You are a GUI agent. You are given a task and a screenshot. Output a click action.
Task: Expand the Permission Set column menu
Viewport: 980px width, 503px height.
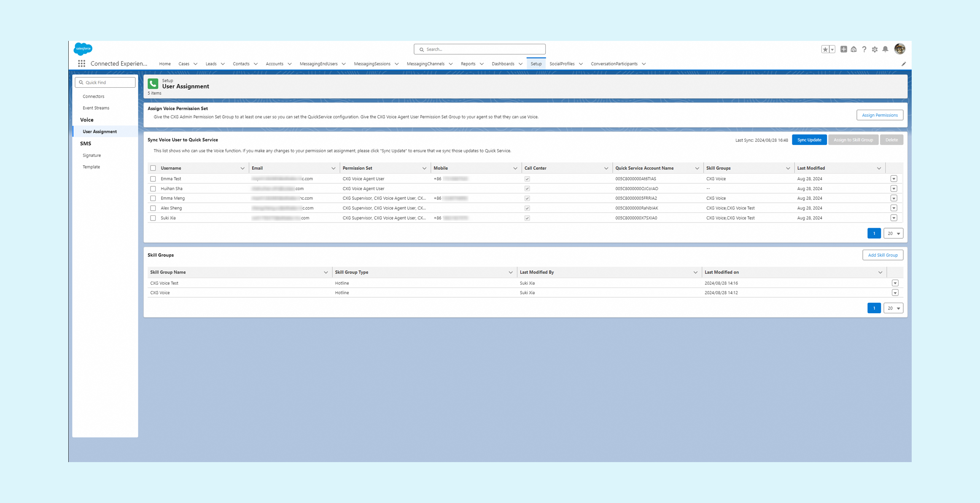pos(424,168)
